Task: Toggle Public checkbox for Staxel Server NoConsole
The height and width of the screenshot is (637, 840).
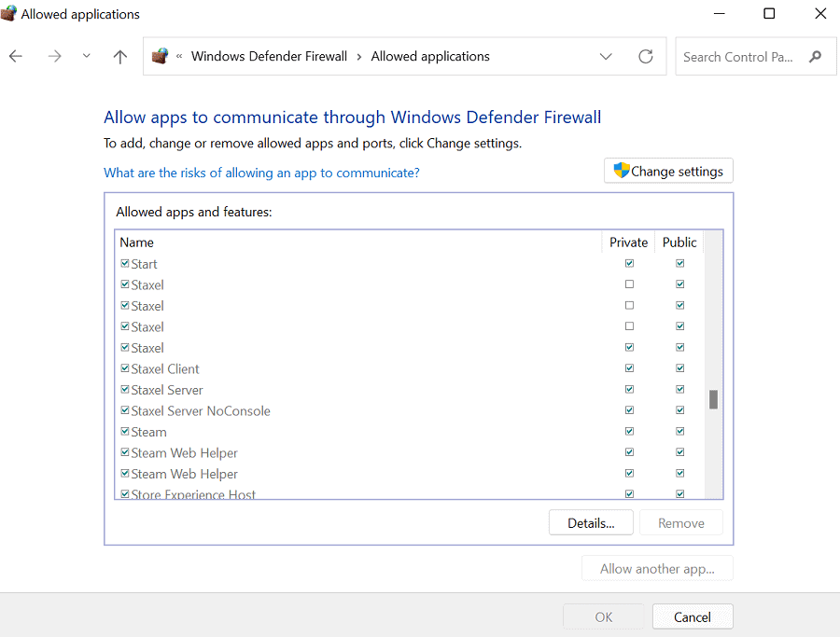Action: [x=679, y=410]
